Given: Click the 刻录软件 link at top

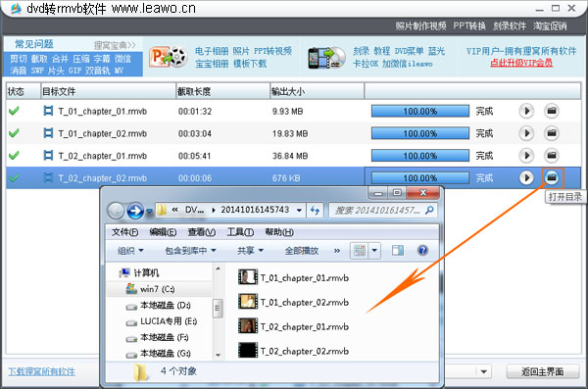Looking at the screenshot, I should (510, 25).
